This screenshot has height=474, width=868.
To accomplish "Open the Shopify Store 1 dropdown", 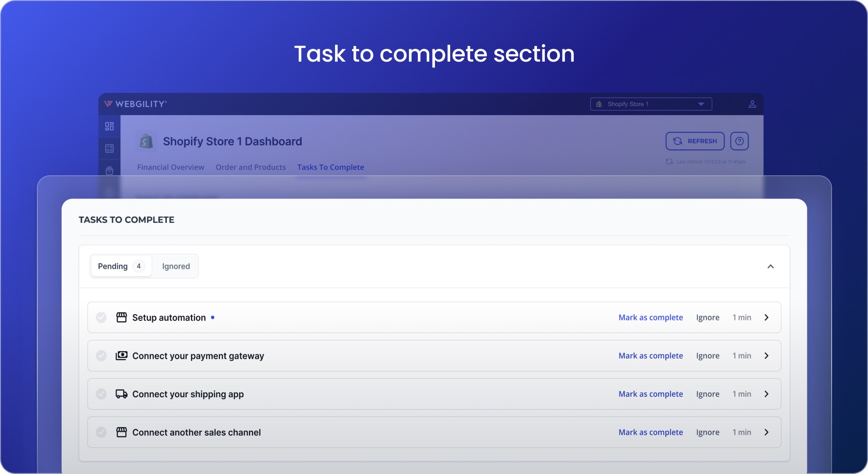I will coord(701,104).
